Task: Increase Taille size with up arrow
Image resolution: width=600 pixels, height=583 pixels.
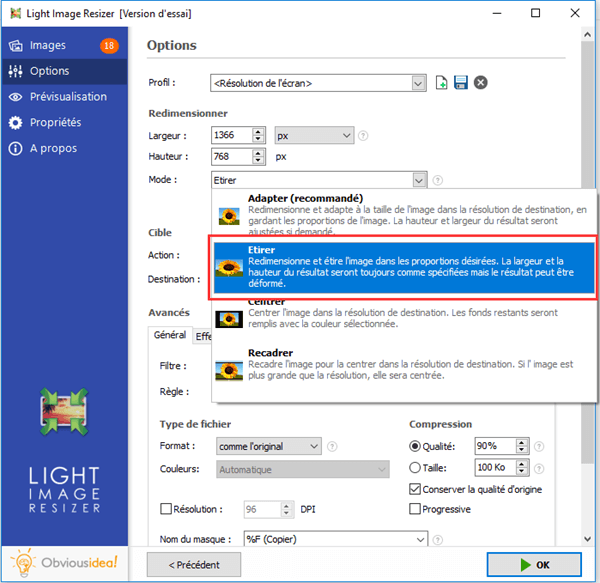Action: [x=522, y=464]
